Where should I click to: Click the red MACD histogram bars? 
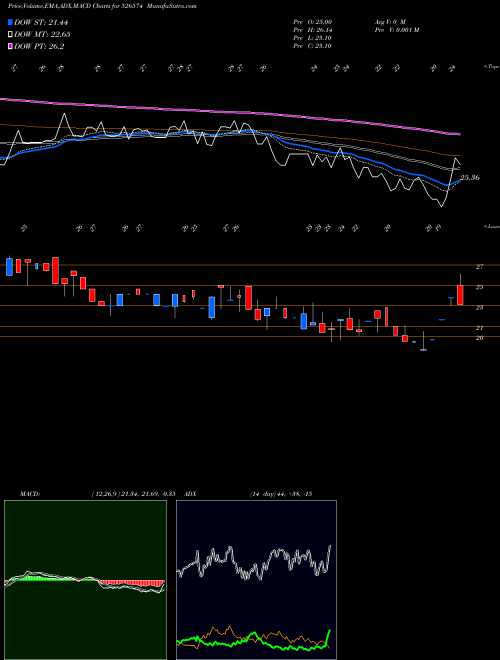pos(133,583)
